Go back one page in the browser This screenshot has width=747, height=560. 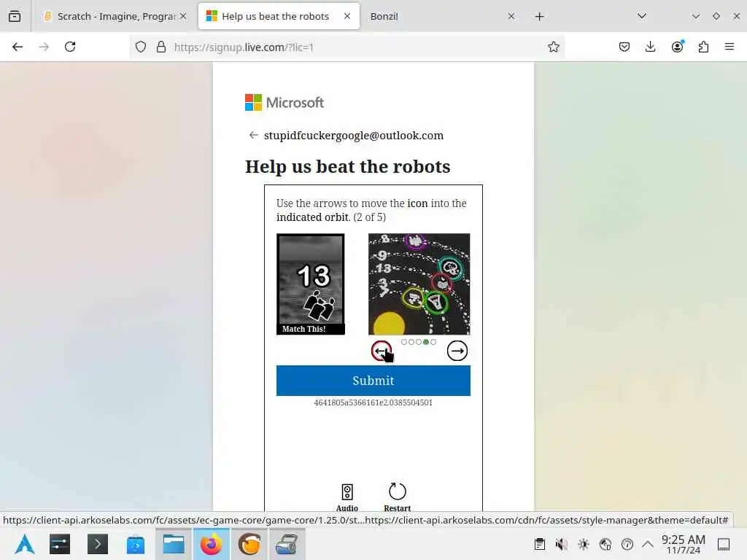point(18,47)
